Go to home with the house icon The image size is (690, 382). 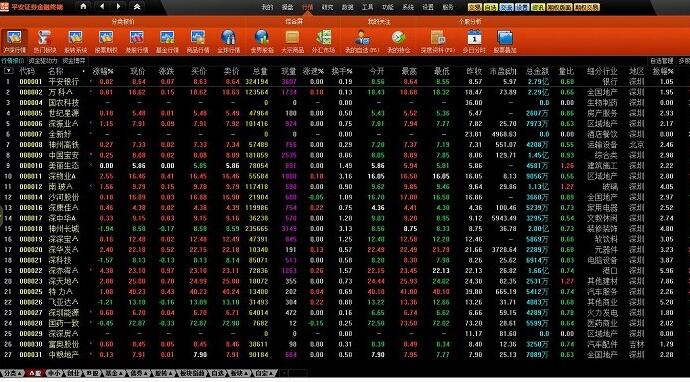tap(83, 7)
